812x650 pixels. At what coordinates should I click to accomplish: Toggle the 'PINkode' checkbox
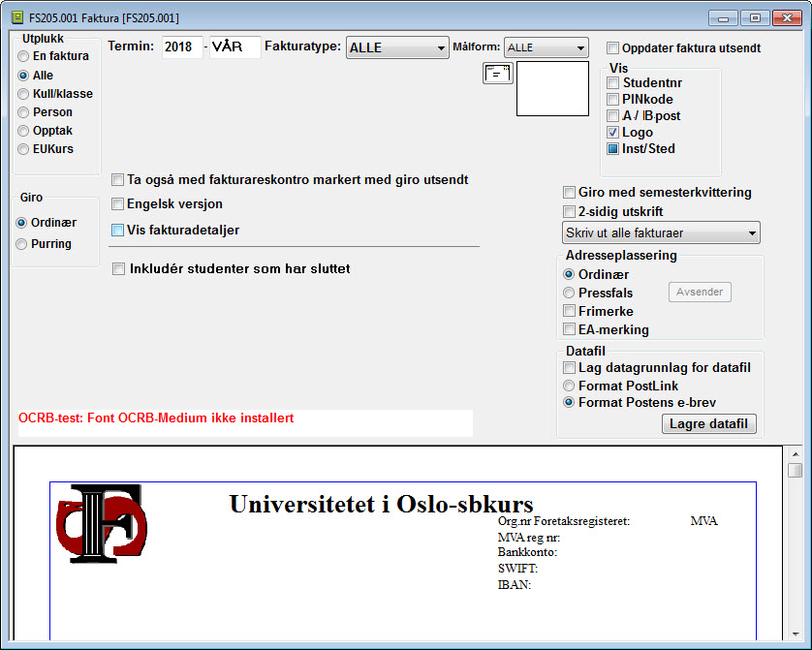(x=613, y=100)
